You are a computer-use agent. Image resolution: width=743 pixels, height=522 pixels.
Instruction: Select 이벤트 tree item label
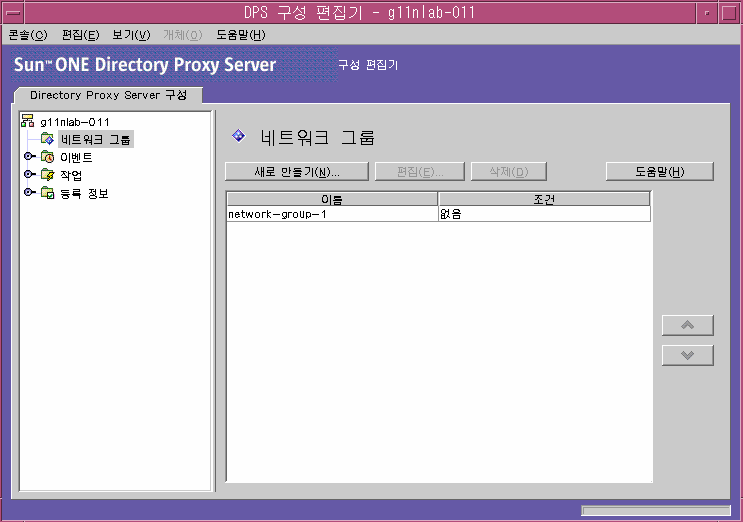pos(76,157)
